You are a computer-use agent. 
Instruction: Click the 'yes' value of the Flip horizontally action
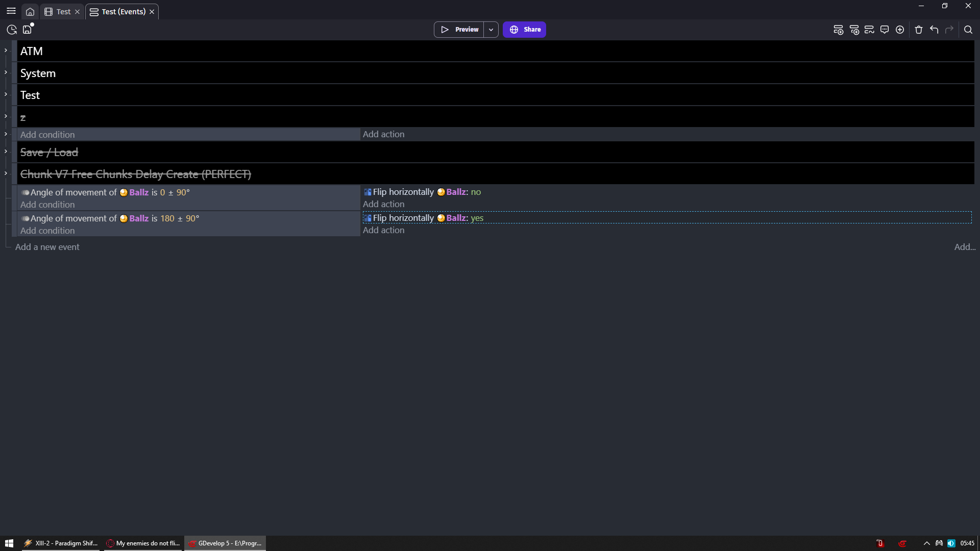(x=477, y=218)
